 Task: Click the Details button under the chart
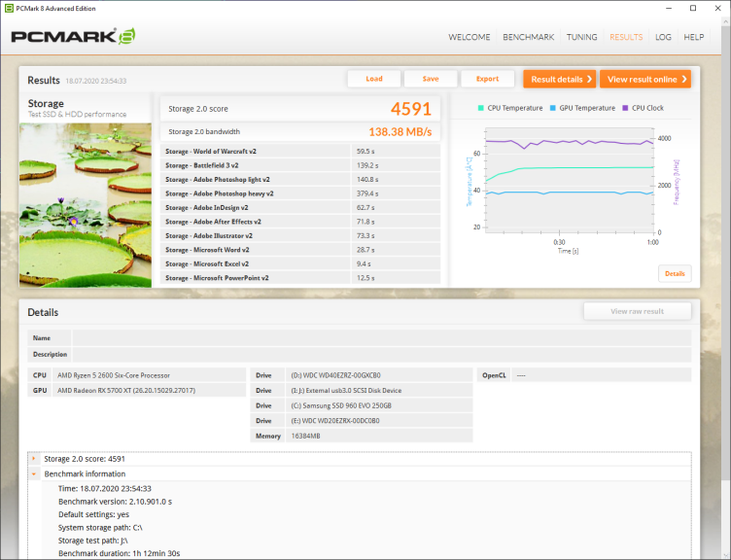point(675,274)
